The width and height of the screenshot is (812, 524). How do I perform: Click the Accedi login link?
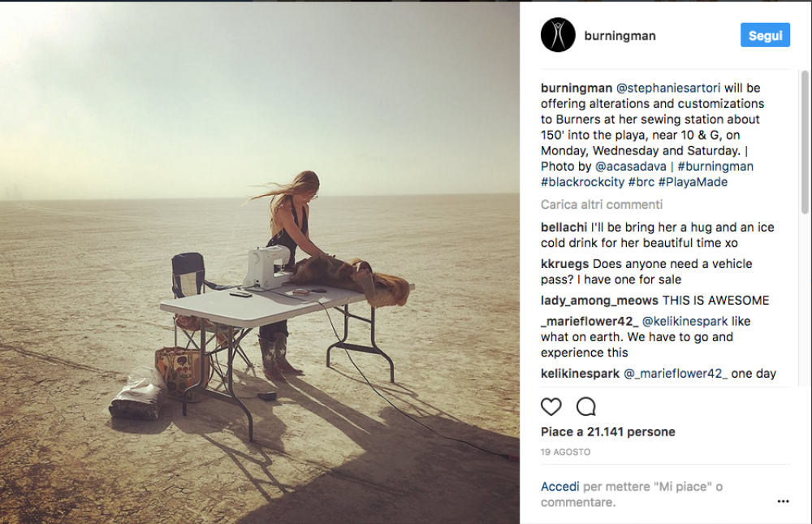coord(560,487)
